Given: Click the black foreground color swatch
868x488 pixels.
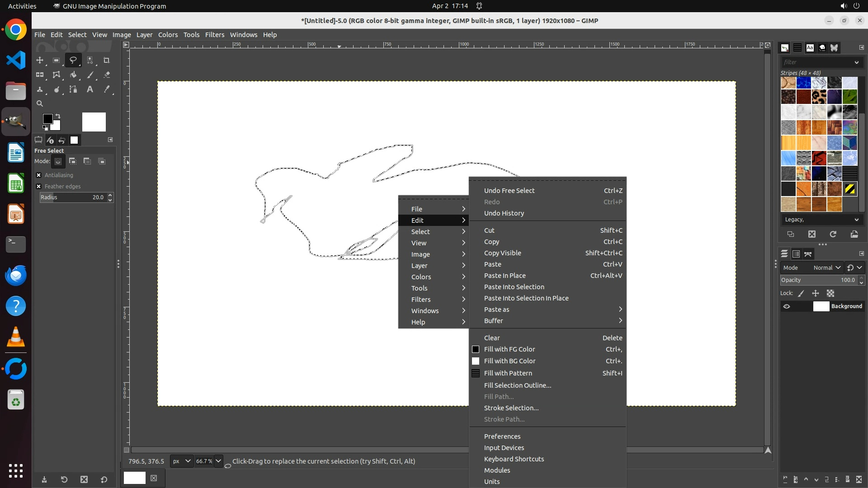Looking at the screenshot, I should (x=47, y=119).
